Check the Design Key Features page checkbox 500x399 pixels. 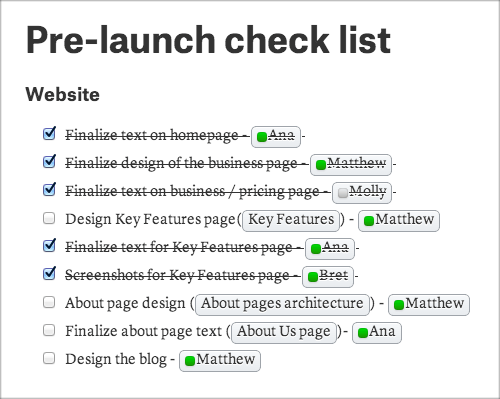[49, 218]
